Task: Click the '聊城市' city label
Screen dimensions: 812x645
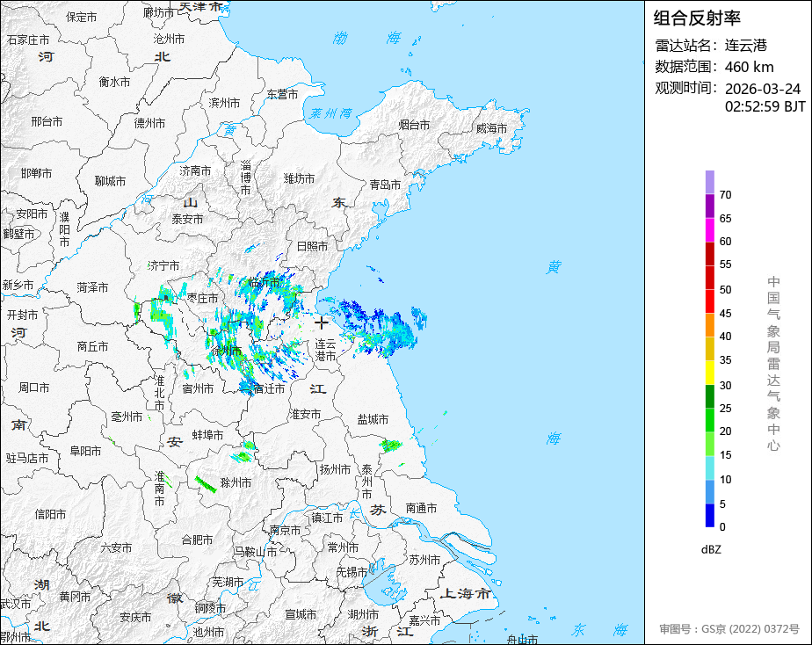Action: pyautogui.click(x=110, y=181)
